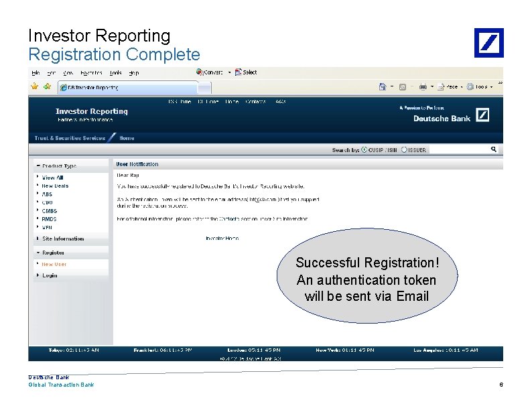Click the FAQs top link
532x400 pixels.
281,101
